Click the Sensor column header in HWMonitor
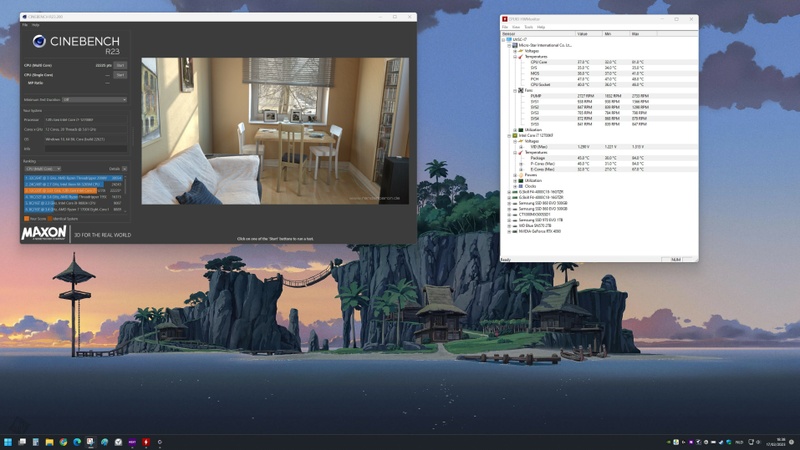The image size is (800, 450). coord(538,34)
